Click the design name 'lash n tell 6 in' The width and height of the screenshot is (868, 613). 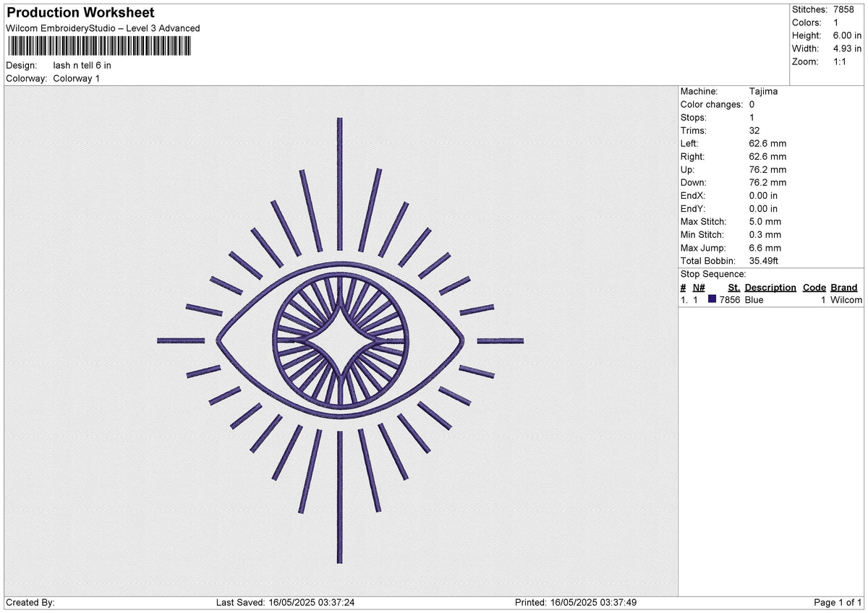tap(82, 65)
